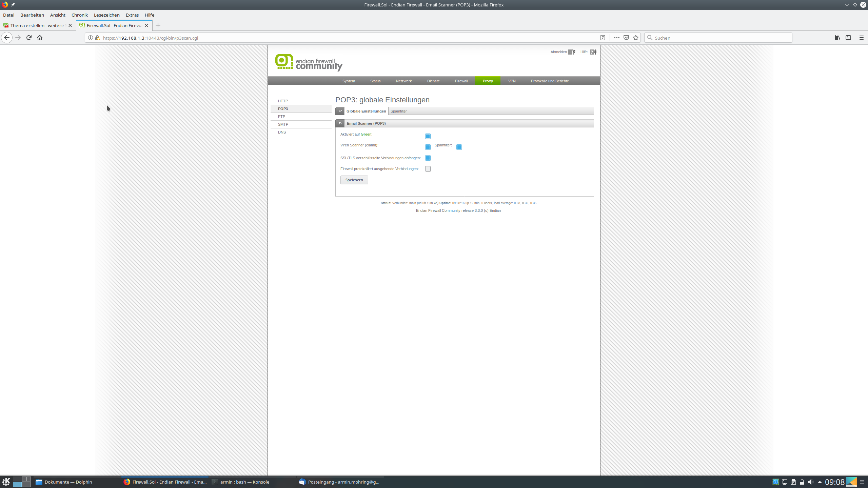This screenshot has height=488, width=868.
Task: Open the Firefox hamburger menu
Action: [x=862, y=38]
